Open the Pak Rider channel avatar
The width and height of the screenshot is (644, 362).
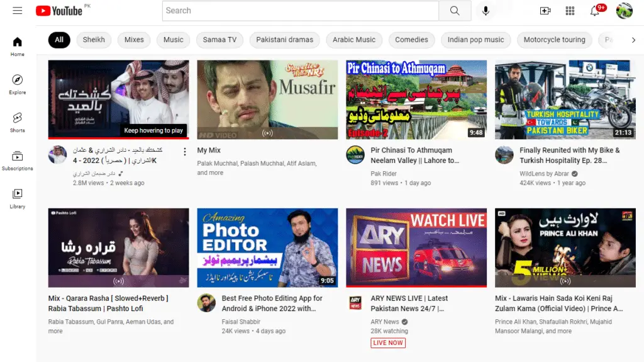[355, 155]
